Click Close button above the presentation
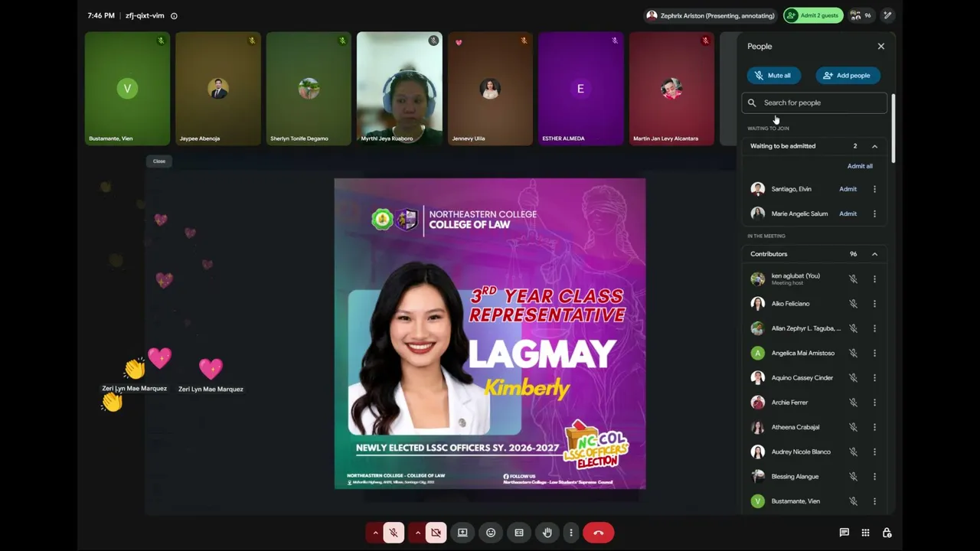The height and width of the screenshot is (551, 980). click(159, 161)
